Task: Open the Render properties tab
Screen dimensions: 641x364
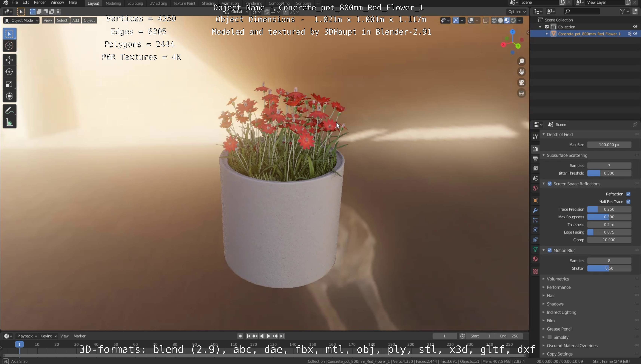Action: (x=535, y=149)
